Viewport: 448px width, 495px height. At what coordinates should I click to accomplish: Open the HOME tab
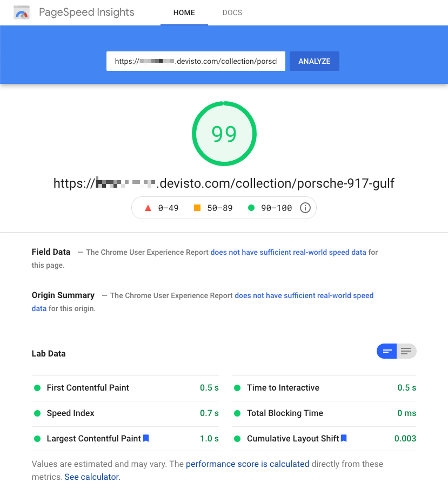click(184, 12)
